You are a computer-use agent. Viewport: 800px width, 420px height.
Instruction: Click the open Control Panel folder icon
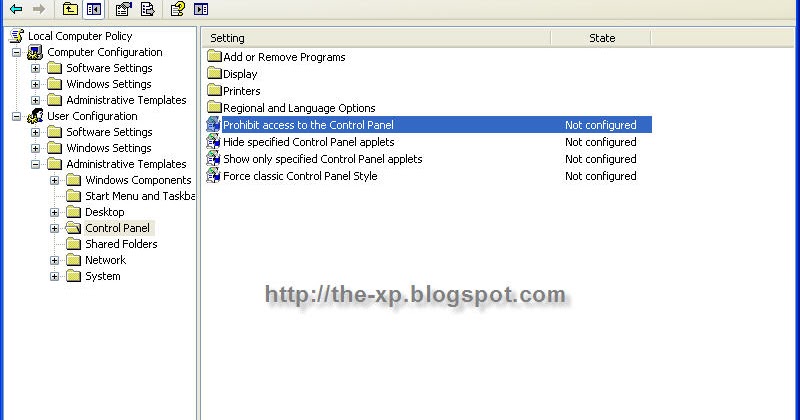coord(73,228)
